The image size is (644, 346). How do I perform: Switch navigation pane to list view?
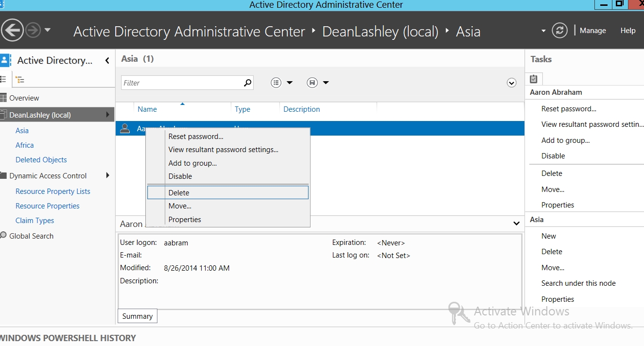(3, 80)
